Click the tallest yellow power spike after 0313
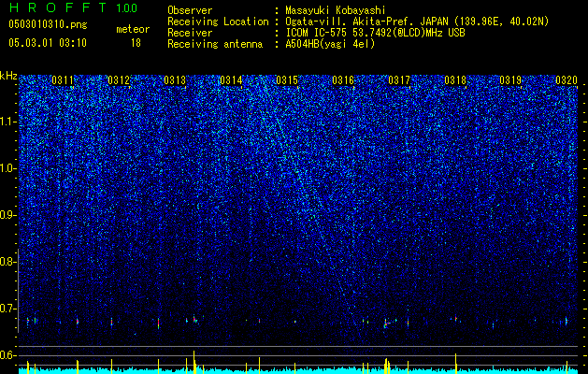Viewport: 588px width, 374px height. 194,362
